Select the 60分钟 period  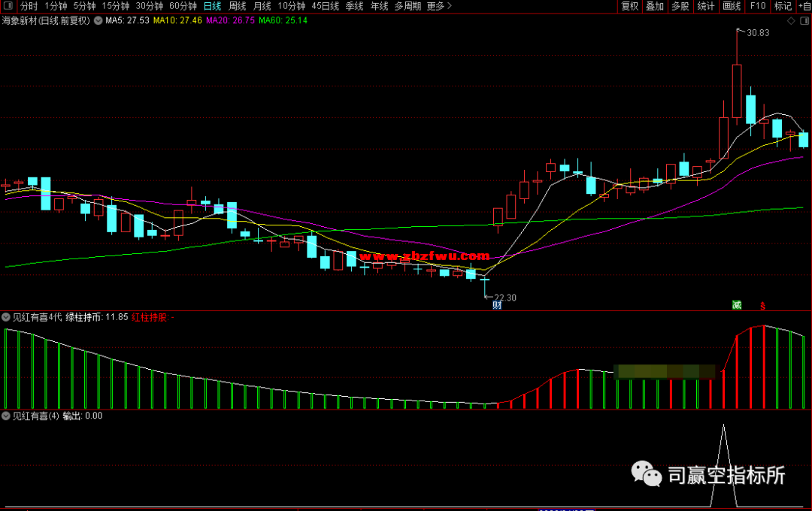[x=183, y=6]
